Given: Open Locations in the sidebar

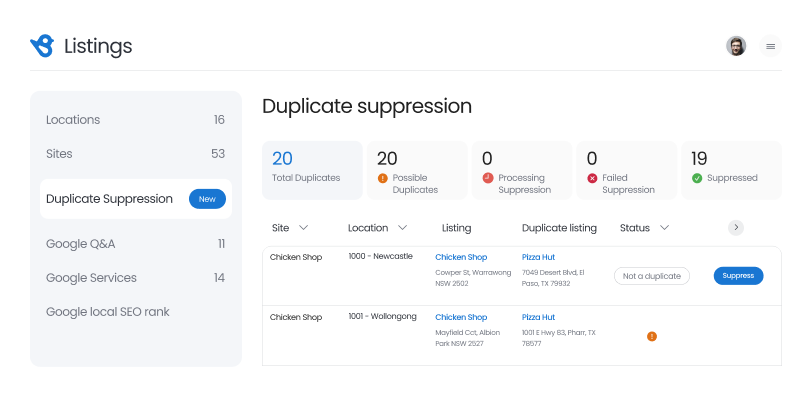Looking at the screenshot, I should click(136, 120).
